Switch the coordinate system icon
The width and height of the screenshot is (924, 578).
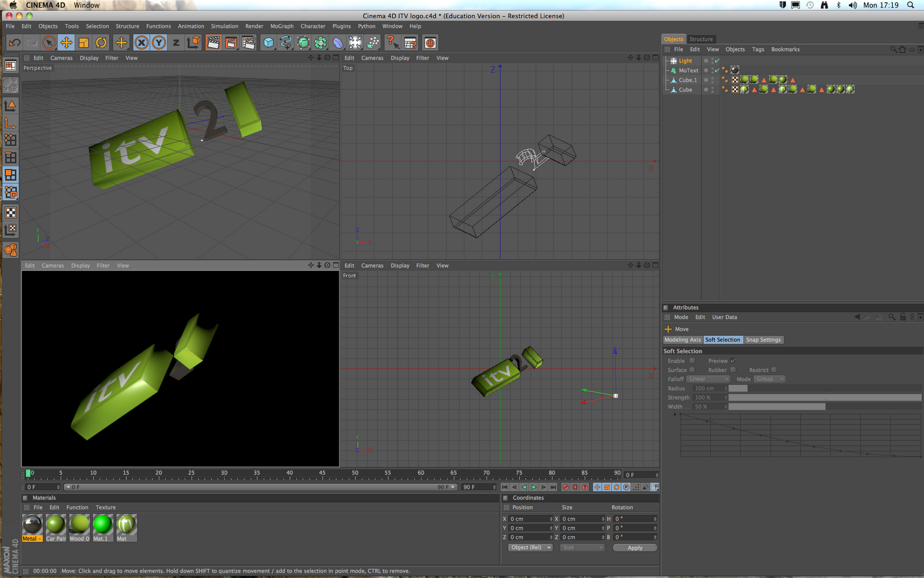[x=194, y=43]
